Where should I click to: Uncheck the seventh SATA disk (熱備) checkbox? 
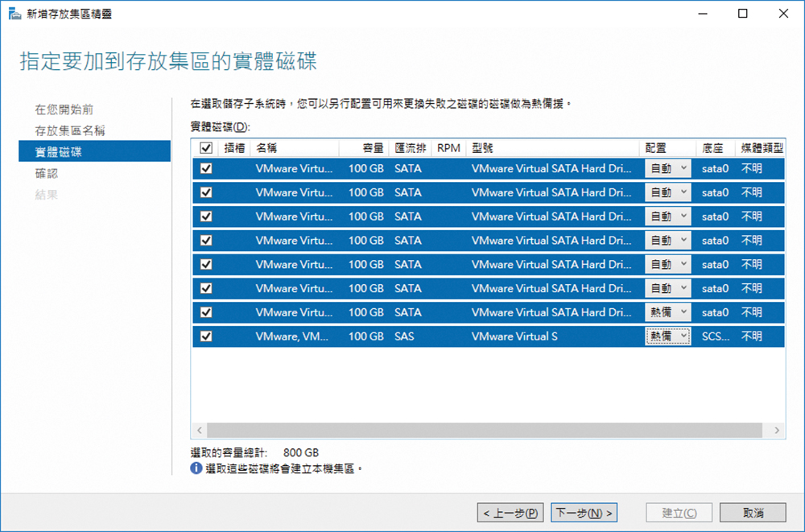click(206, 312)
